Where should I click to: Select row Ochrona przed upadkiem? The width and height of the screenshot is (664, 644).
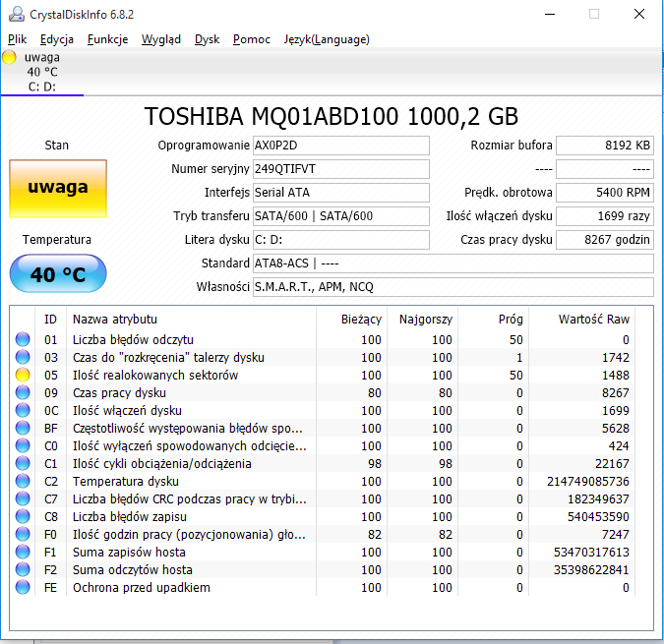coord(322,587)
